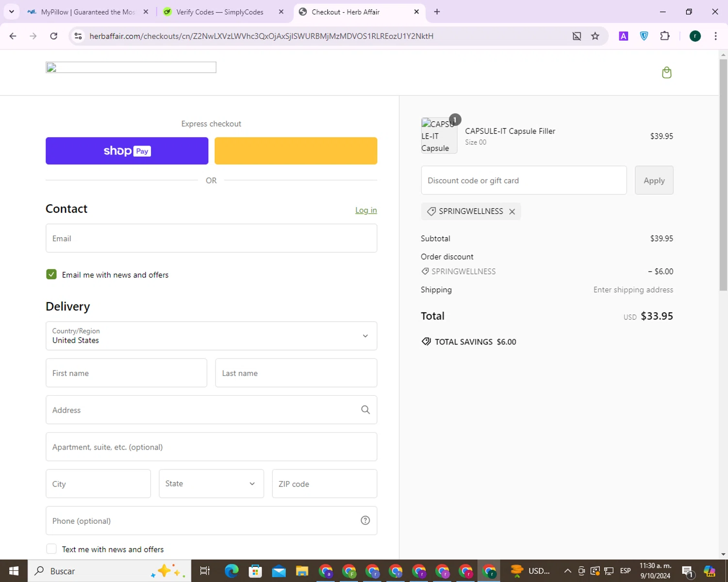
Task: Check Text me with news and offers
Action: 51,549
